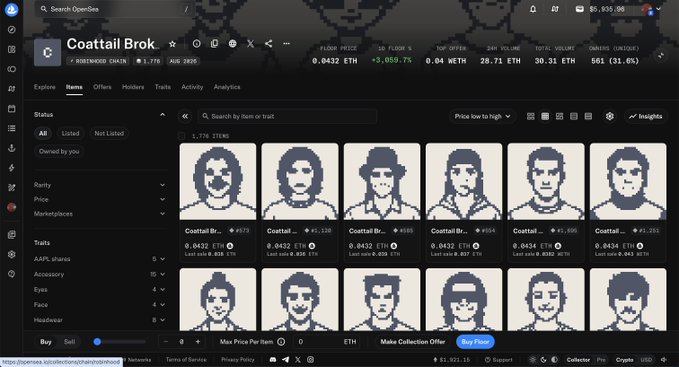The height and width of the screenshot is (367, 679).
Task: Open collection X (Twitter) link icon
Action: click(x=250, y=44)
